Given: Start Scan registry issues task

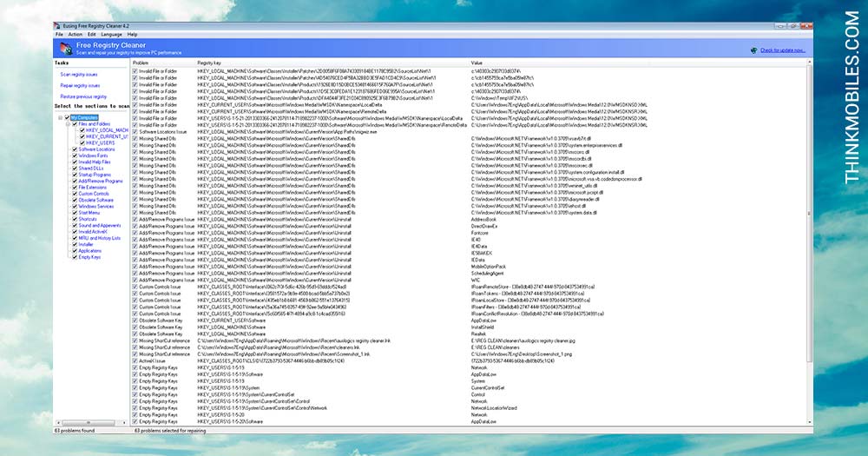Looking at the screenshot, I should coord(79,74).
